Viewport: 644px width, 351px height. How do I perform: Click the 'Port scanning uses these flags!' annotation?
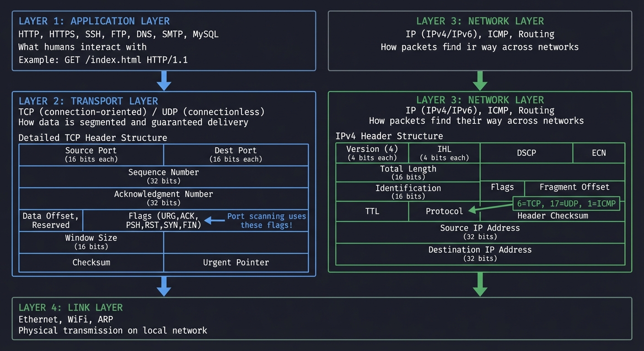267,221
